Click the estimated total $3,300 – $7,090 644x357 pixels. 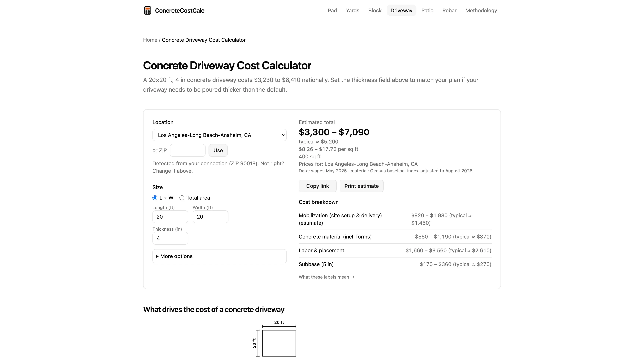(334, 132)
